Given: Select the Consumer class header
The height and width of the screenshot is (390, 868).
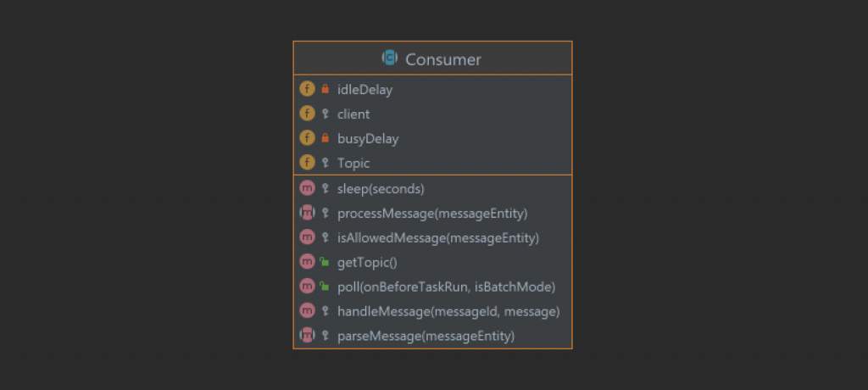Looking at the screenshot, I should click(x=432, y=58).
